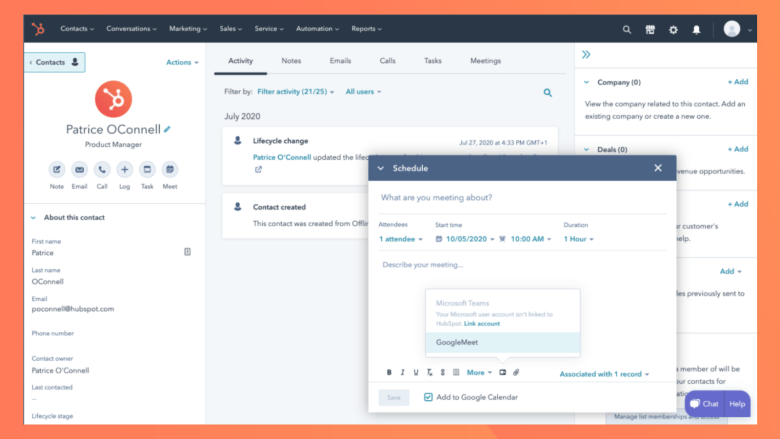Toggle bold formatting in meeting editor
Viewport: 780px width, 439px height.
pos(389,372)
